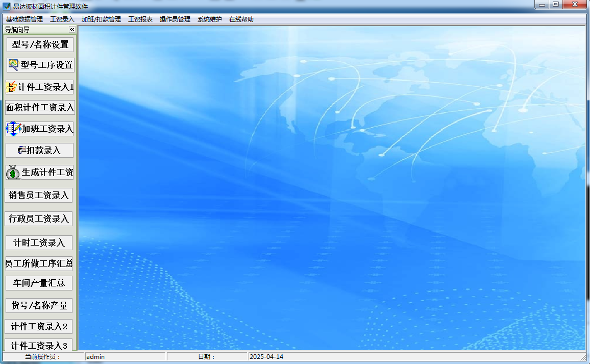Click the magnifier icon on 型号工序设置

pos(14,65)
